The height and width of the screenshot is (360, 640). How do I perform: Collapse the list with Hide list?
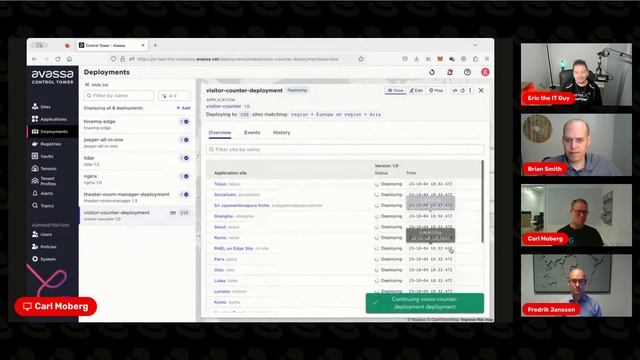click(x=97, y=84)
